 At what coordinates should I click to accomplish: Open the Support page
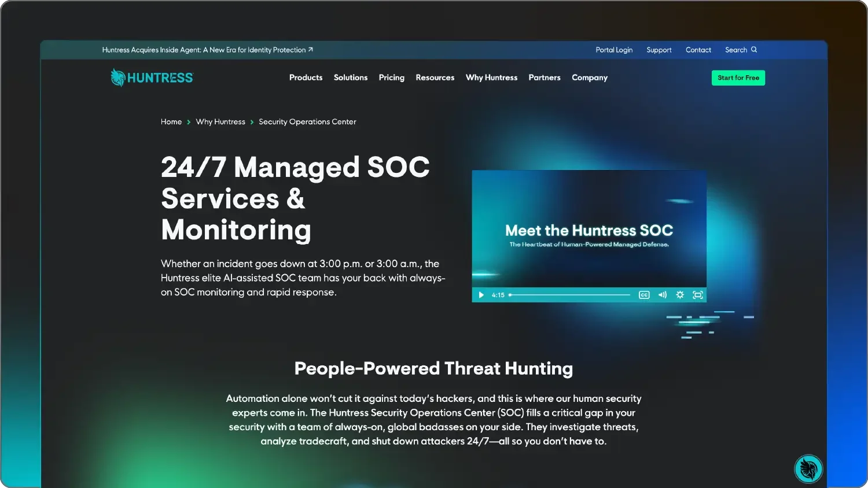point(659,50)
